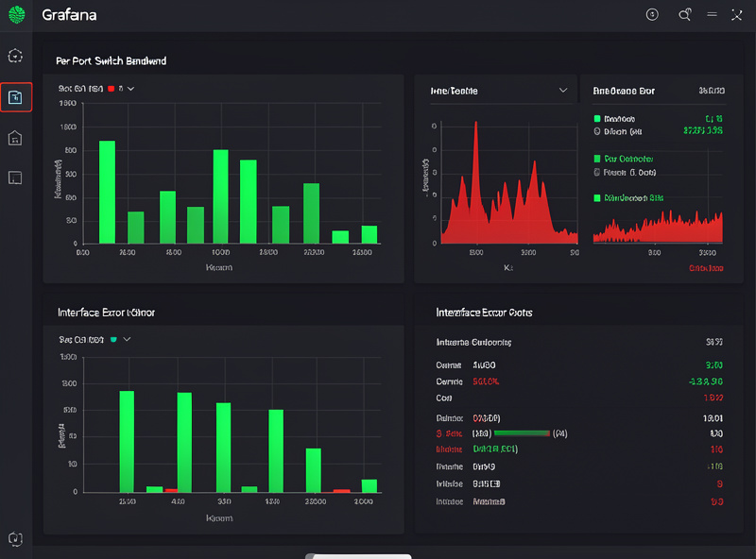Click the Interface Error table panel title
Screen dimensions: 756x559
(484, 313)
